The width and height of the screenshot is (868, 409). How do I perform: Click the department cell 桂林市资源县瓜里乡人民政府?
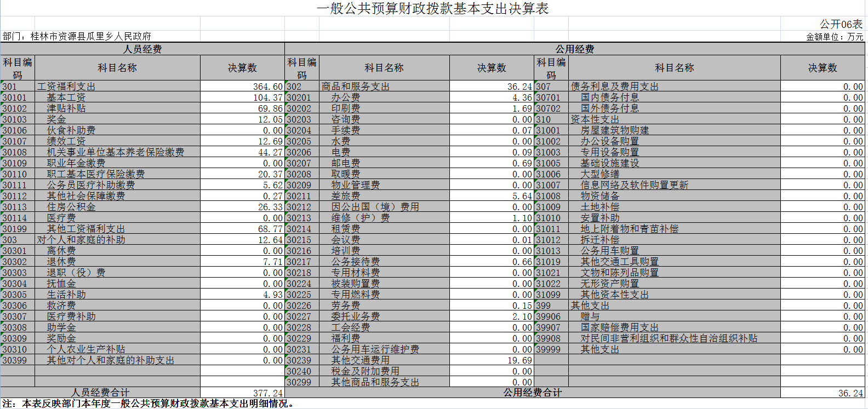coord(77,36)
